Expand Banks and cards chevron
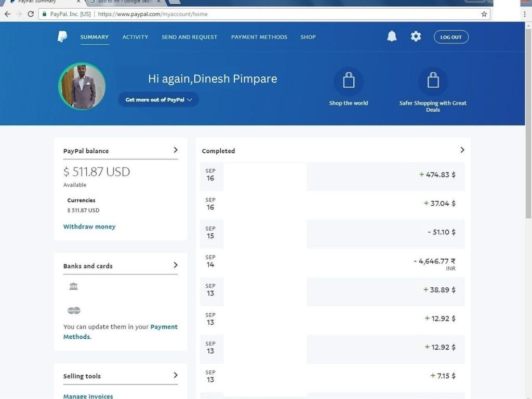The image size is (532, 399). (176, 265)
